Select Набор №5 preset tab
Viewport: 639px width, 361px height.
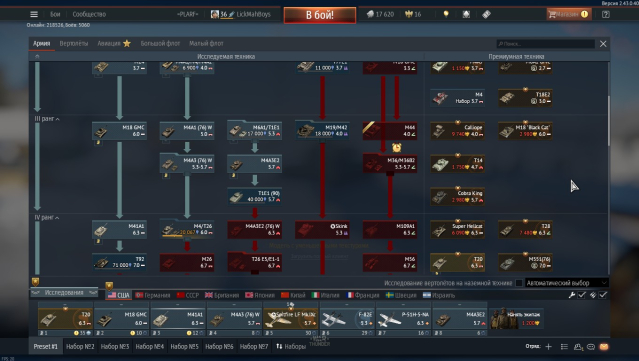184,346
